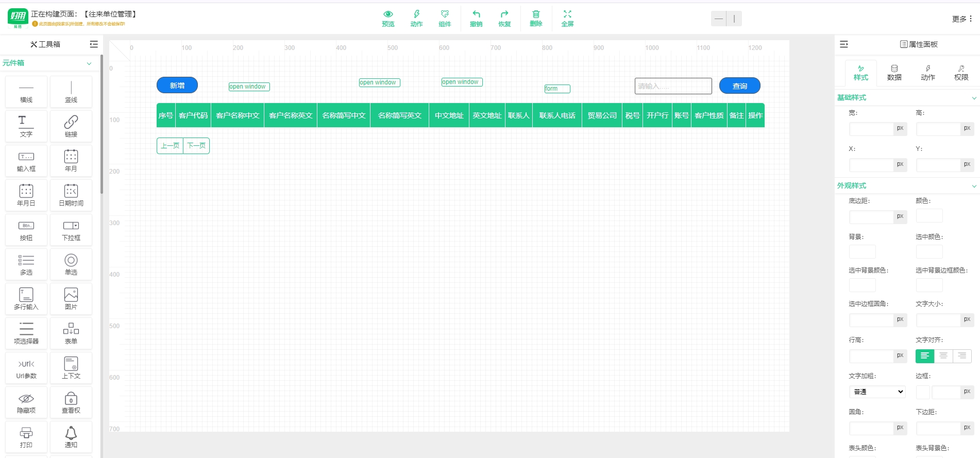Pick the 下拉框 dropdown component

click(x=71, y=230)
